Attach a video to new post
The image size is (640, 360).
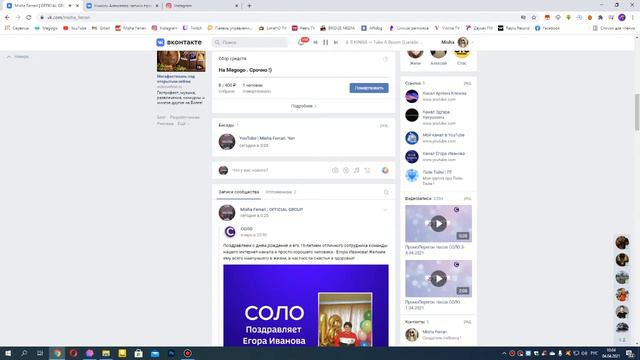pos(346,170)
